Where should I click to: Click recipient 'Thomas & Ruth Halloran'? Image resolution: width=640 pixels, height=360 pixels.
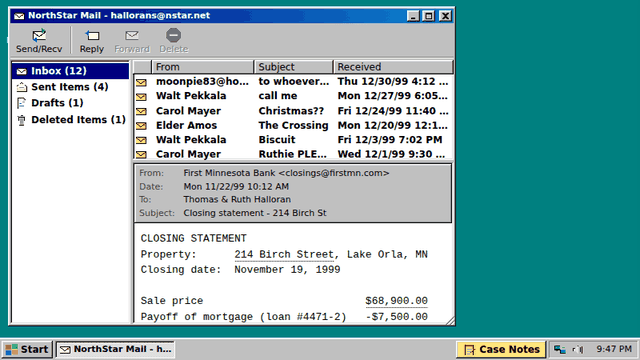[237, 200]
